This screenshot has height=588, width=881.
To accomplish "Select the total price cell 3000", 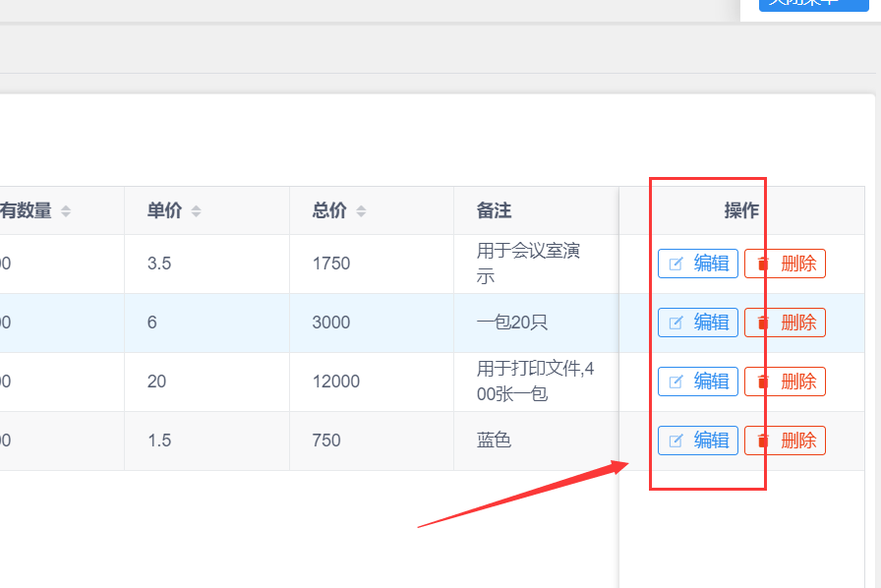I will [331, 323].
